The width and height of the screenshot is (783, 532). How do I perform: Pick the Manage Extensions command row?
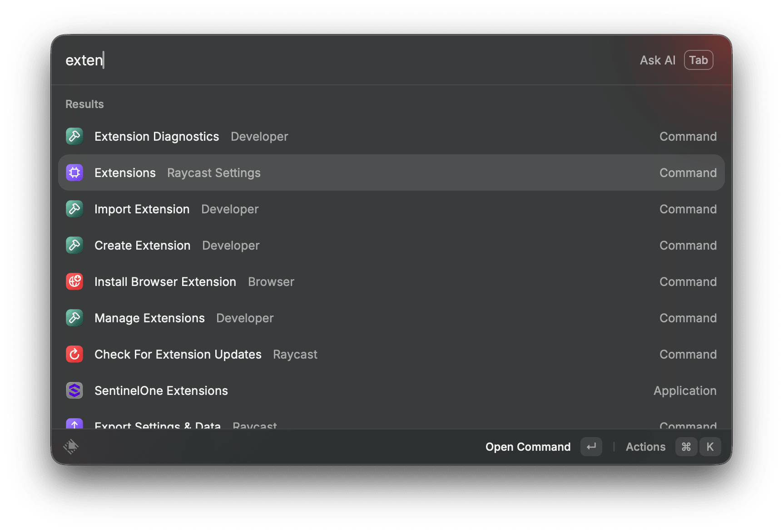click(x=149, y=318)
